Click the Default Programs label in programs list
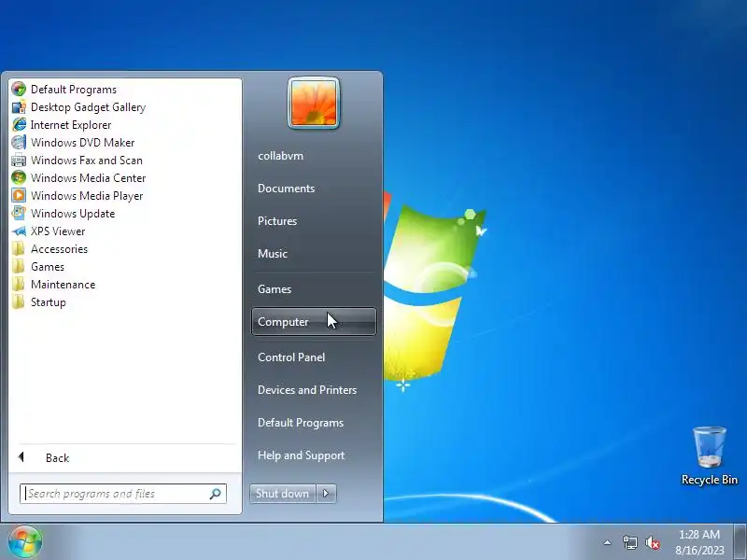Viewport: 747px width, 560px height. 74,89
